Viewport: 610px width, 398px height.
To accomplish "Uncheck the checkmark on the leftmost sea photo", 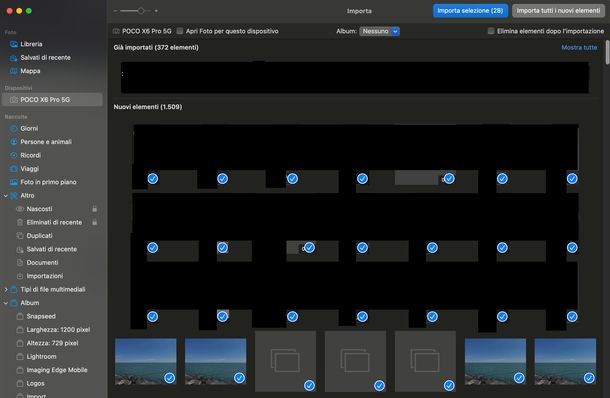I will pos(170,378).
